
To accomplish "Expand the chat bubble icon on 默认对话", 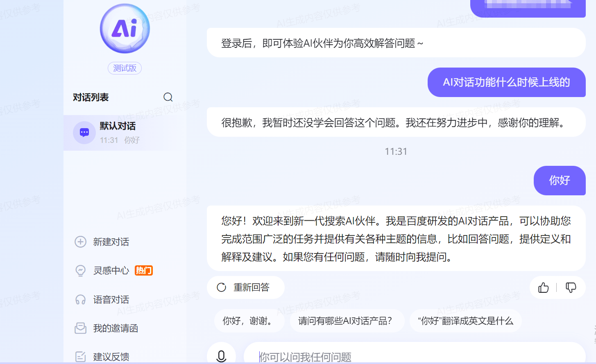I will pos(84,132).
